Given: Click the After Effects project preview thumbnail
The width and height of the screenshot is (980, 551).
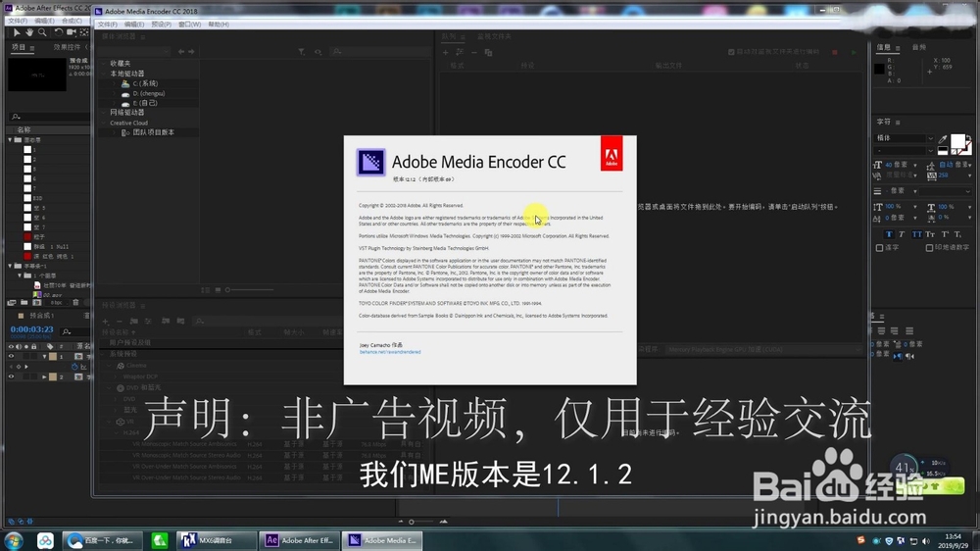Looking at the screenshot, I should (37, 75).
